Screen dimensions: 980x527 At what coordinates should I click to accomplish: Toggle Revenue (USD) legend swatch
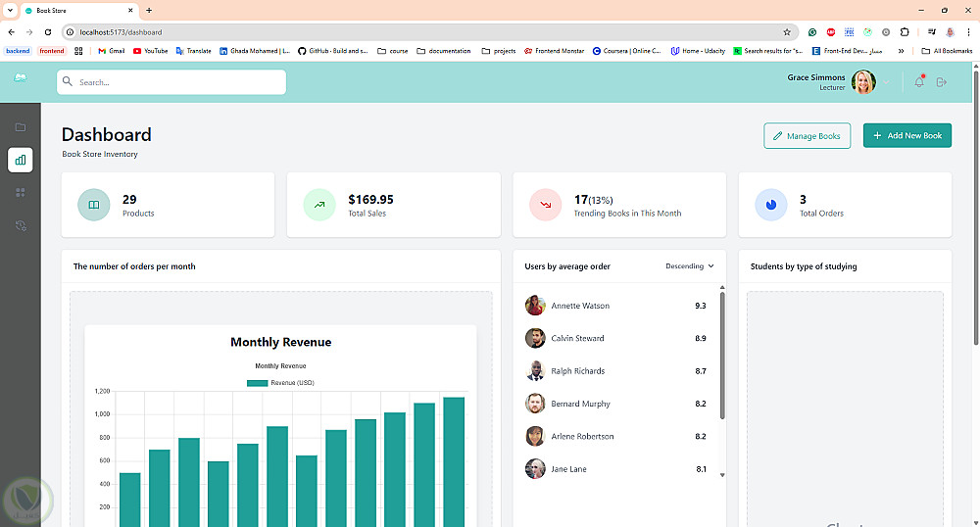click(257, 383)
